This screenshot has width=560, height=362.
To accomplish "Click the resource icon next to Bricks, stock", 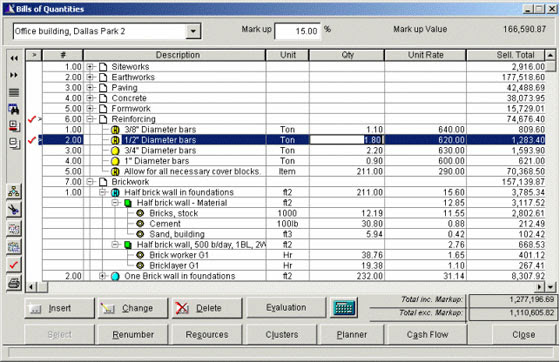I will click(140, 213).
